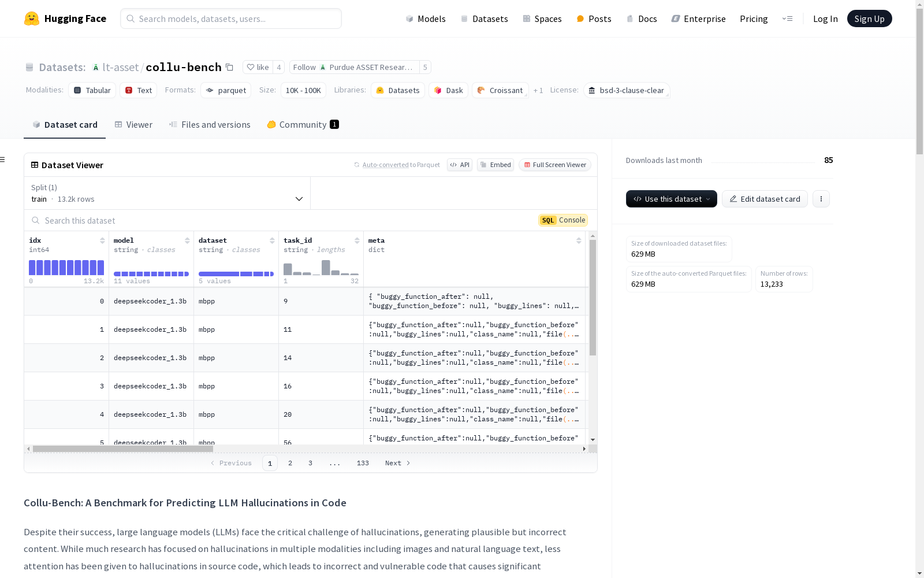Open Files and versions tab
Screen dimensions: 924x578
(210, 125)
